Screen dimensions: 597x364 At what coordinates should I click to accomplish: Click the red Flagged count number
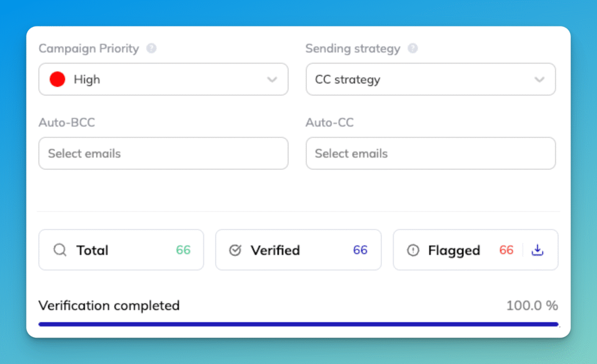(x=506, y=250)
